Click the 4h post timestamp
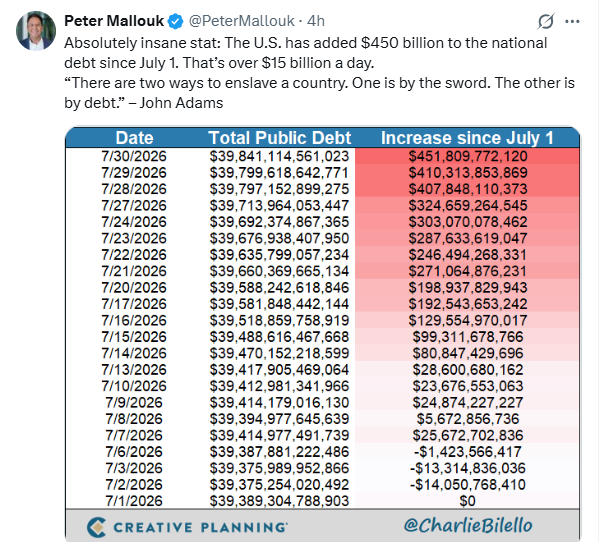 tap(316, 21)
